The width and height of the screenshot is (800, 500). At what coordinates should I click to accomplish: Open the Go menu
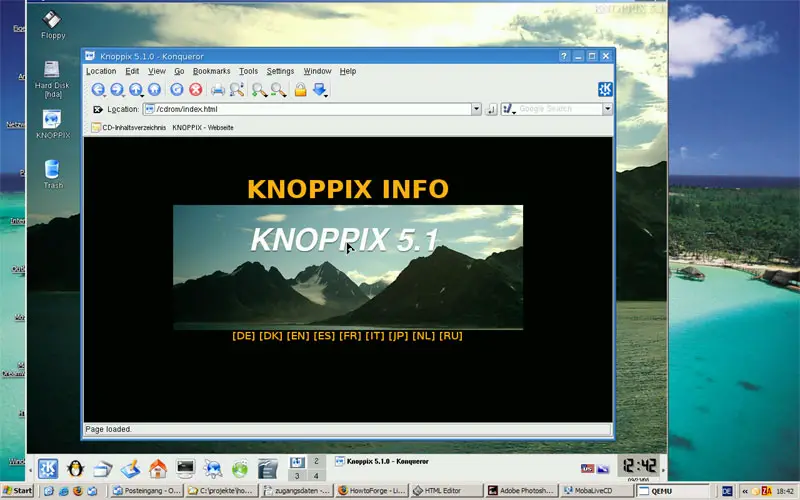click(x=179, y=71)
